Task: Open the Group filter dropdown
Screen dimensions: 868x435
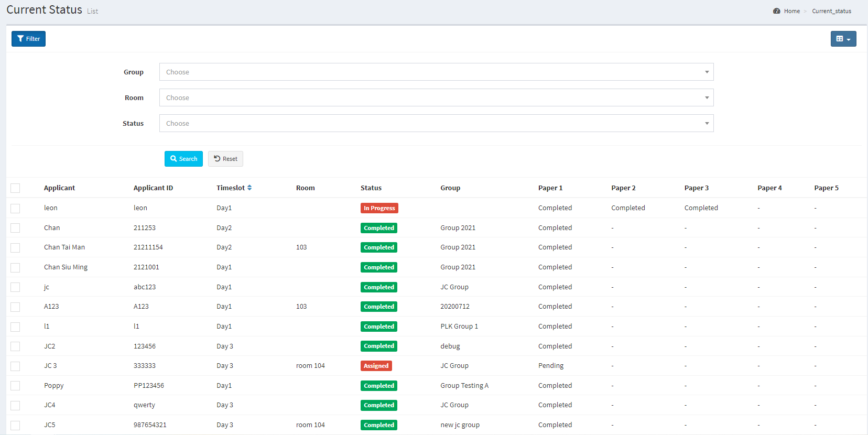Action: [x=436, y=72]
